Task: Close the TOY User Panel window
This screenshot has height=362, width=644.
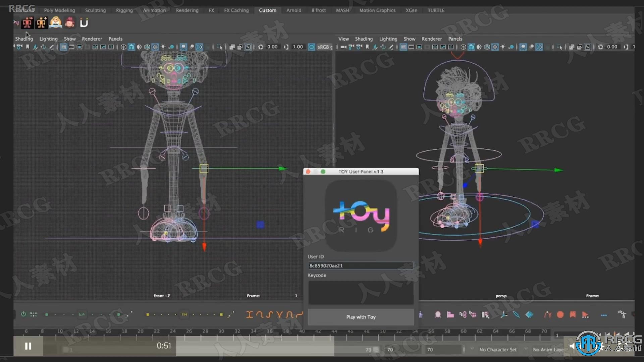Action: pyautogui.click(x=308, y=172)
